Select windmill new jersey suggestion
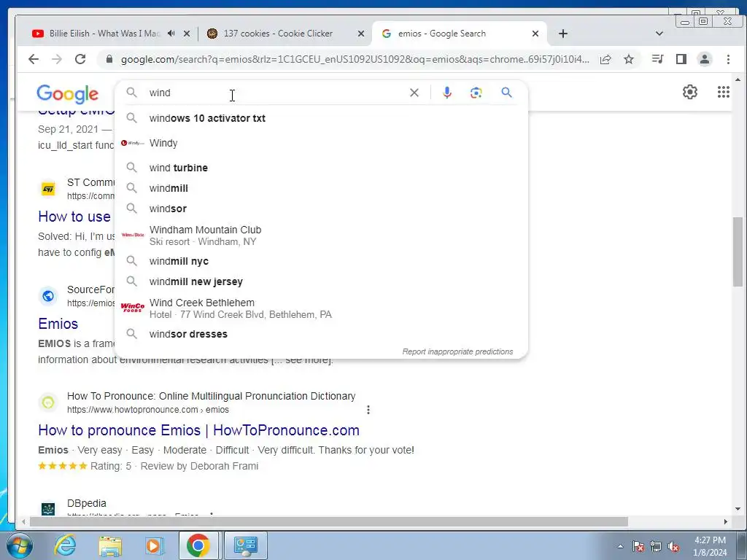The width and height of the screenshot is (747, 560). click(x=321, y=281)
